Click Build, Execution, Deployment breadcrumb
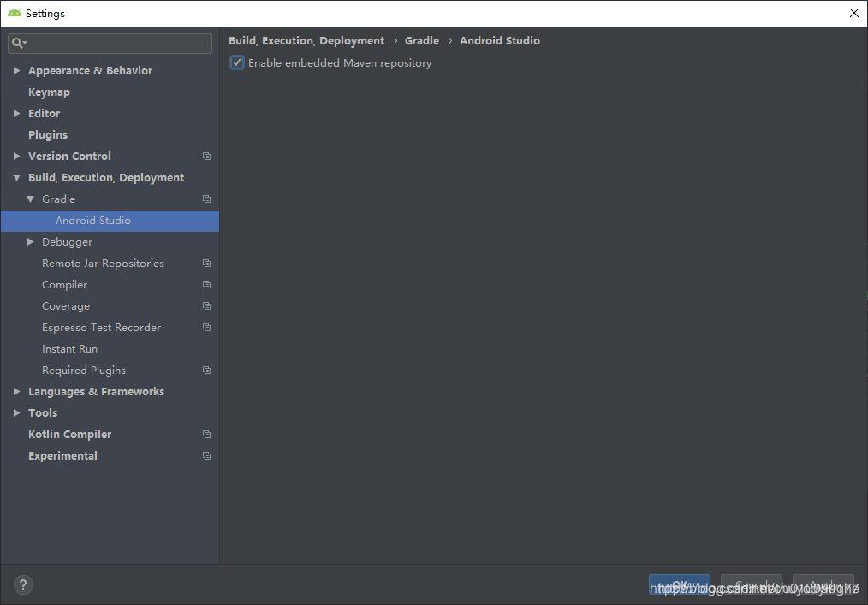 306,40
